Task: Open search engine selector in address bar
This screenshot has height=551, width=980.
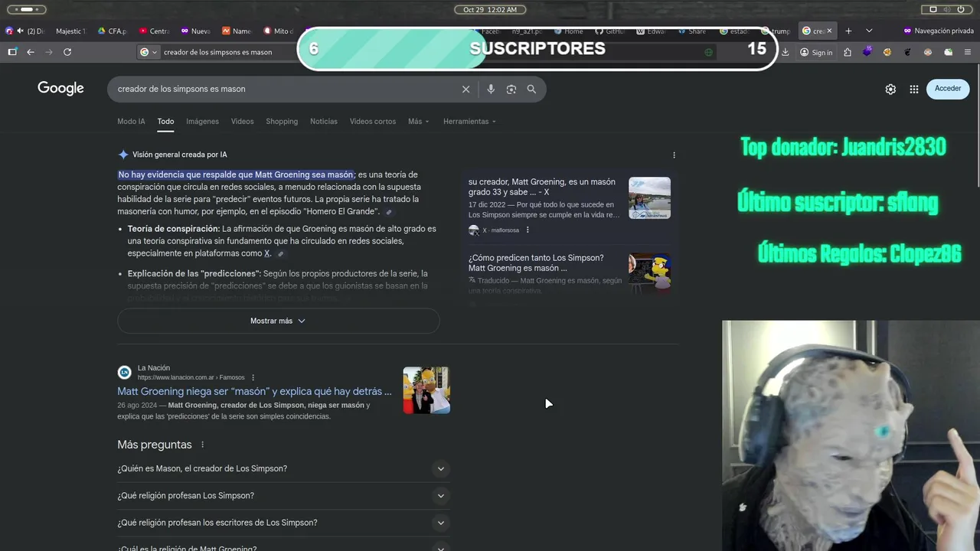Action: [x=149, y=52]
